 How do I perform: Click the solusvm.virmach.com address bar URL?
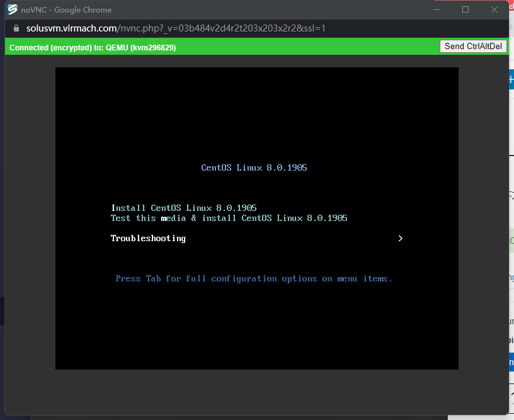click(x=176, y=28)
